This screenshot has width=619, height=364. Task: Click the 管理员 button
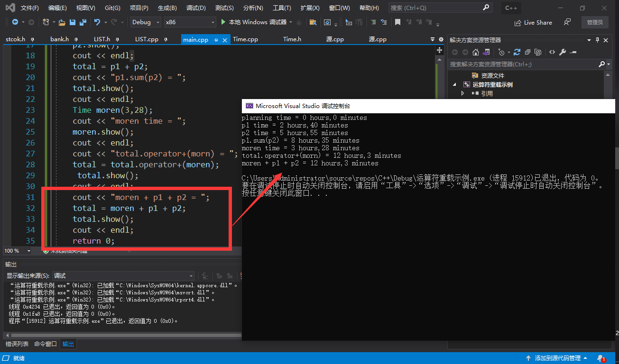(x=595, y=22)
